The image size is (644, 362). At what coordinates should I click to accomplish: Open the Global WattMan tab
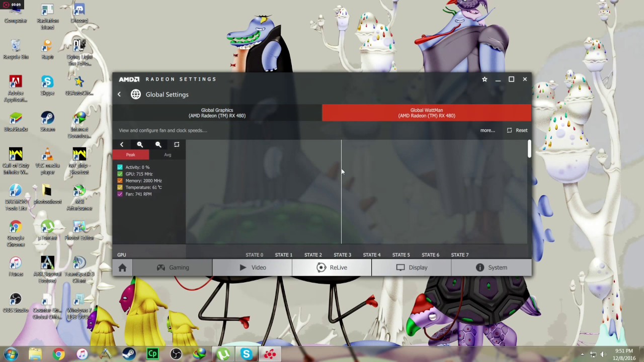(427, 113)
